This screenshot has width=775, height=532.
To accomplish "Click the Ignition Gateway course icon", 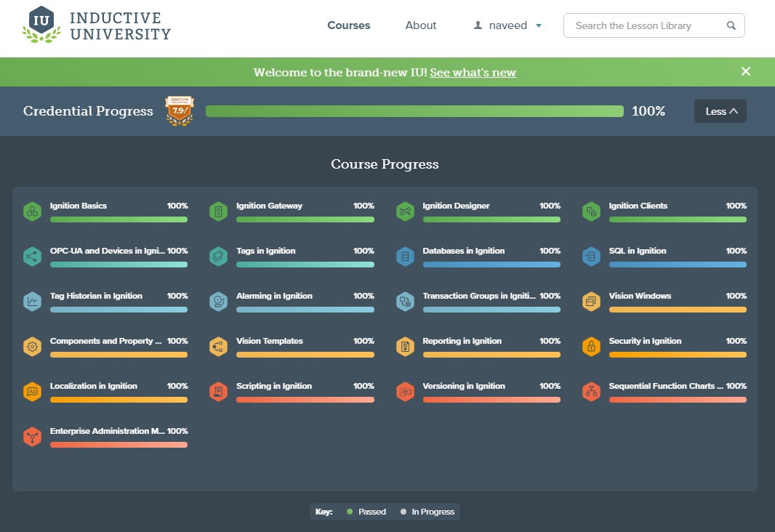I will tap(218, 211).
